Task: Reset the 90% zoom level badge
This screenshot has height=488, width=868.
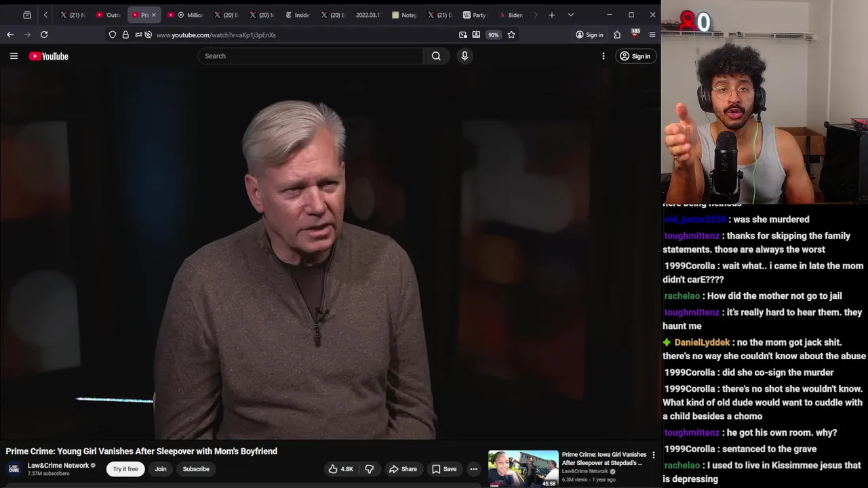Action: (493, 35)
